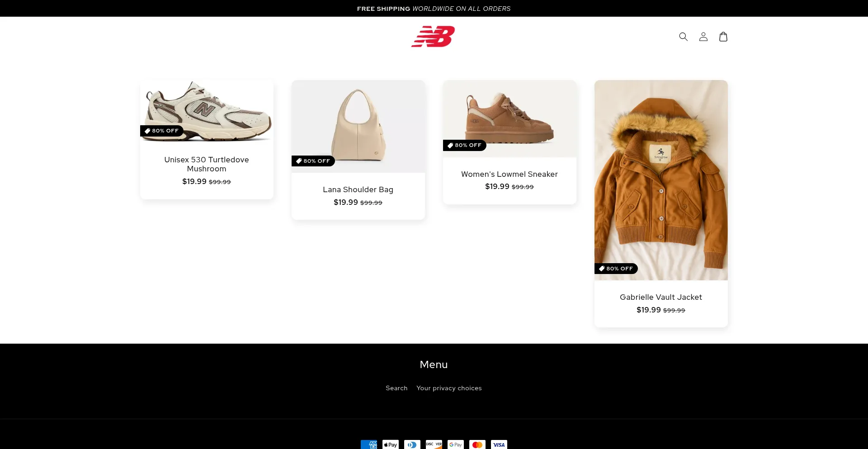
Task: Click the red NB logo
Action: point(433,37)
